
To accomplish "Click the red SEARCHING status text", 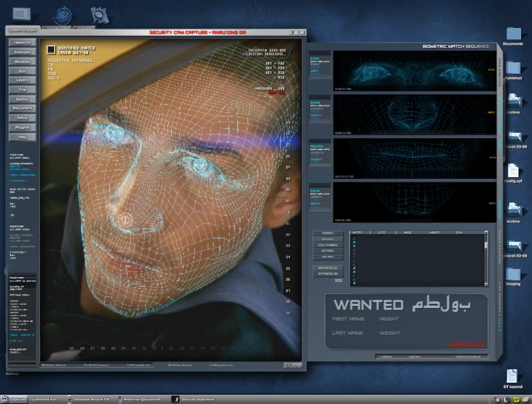I will click(467, 345).
